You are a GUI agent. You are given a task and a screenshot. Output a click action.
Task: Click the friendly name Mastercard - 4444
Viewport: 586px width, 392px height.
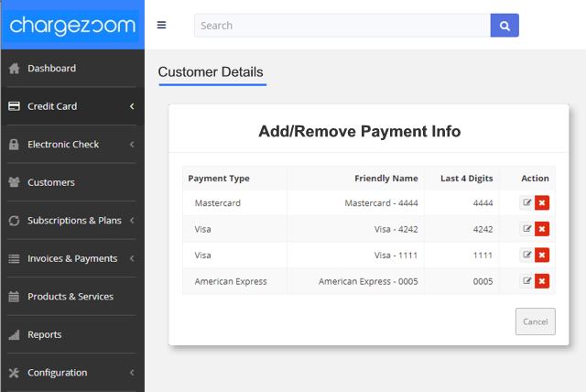coord(381,203)
